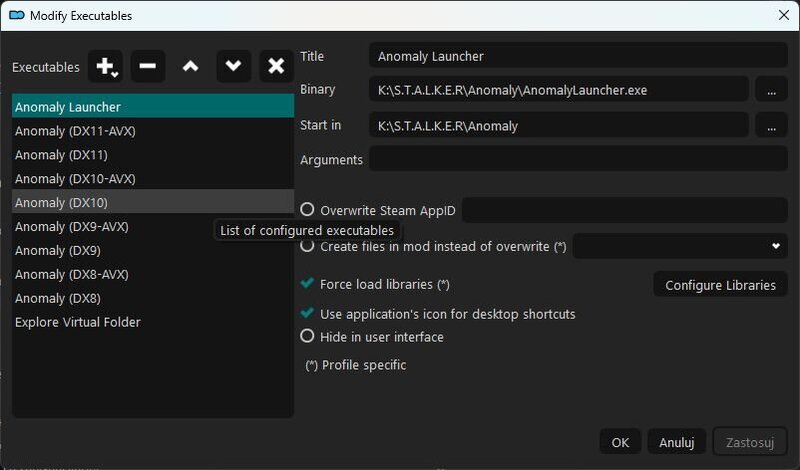Move executable down with arrow icon

233,66
